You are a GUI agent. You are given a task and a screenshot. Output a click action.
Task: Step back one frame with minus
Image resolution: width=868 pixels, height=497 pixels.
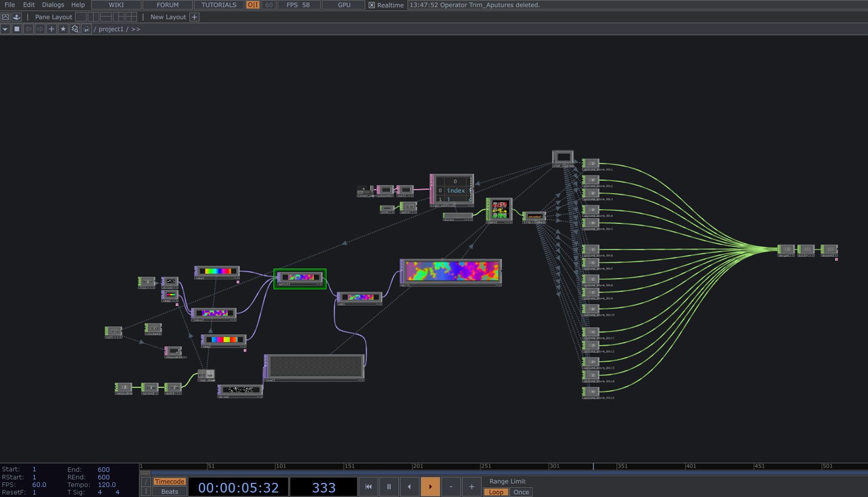[x=451, y=487]
